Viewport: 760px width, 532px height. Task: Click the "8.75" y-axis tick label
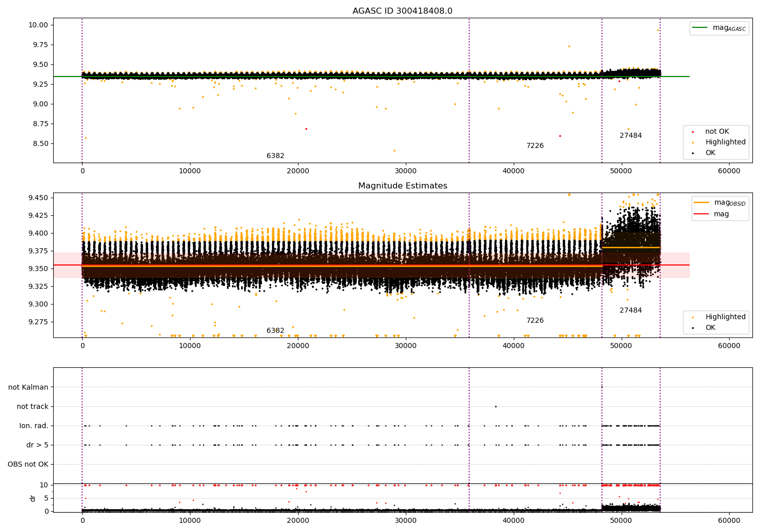pyautogui.click(x=40, y=124)
